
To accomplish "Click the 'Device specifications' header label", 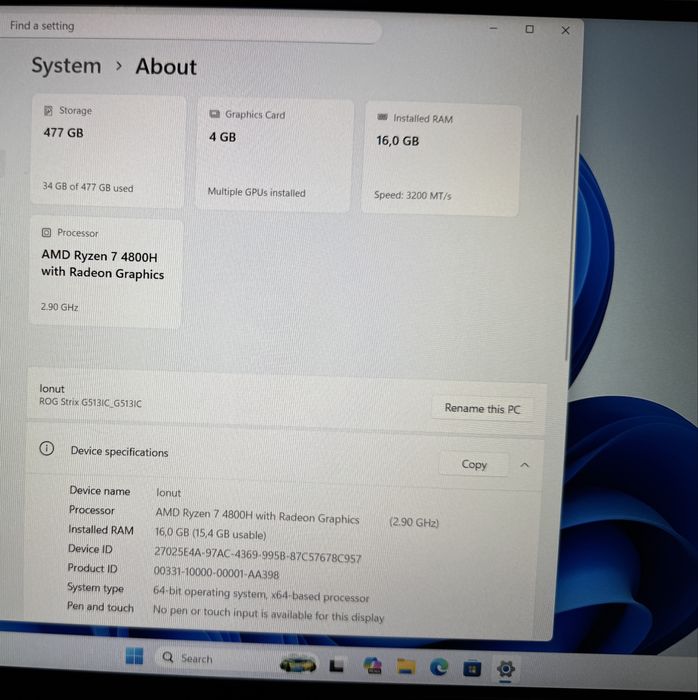I will [120, 451].
